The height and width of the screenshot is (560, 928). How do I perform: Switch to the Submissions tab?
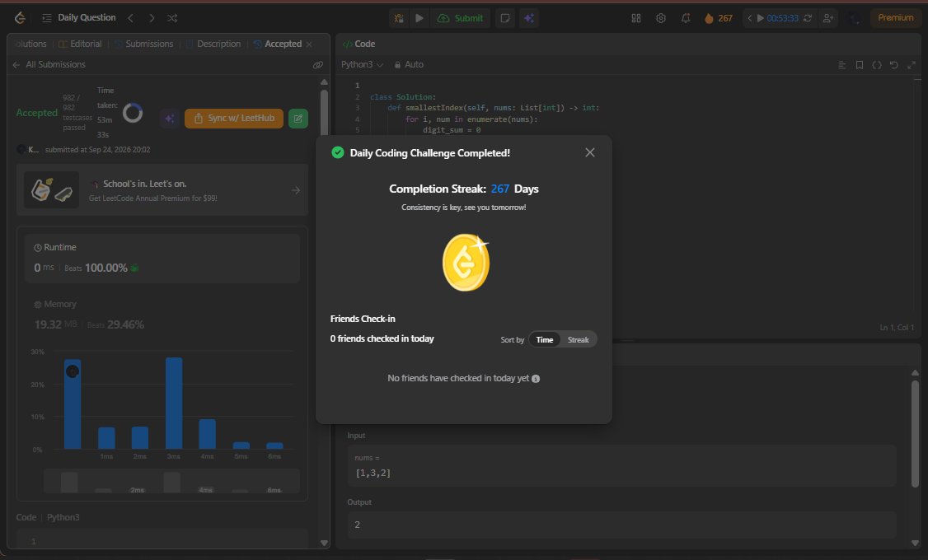tap(144, 44)
